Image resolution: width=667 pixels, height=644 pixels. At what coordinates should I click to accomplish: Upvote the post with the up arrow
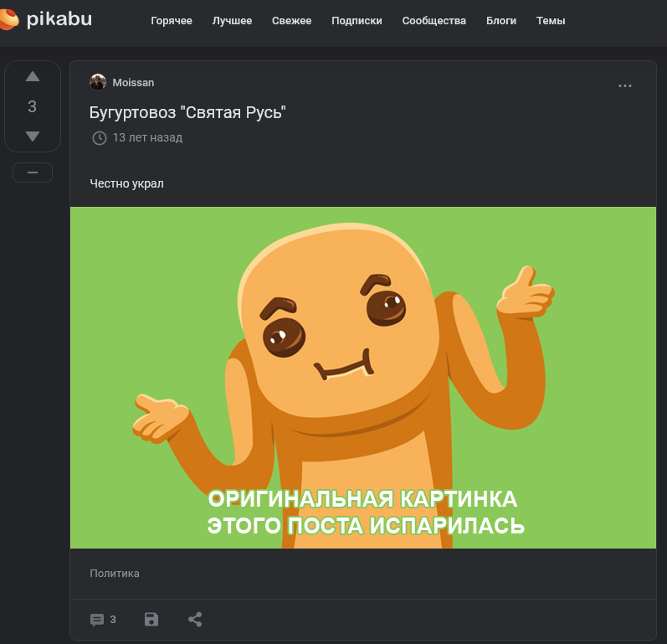pos(33,76)
